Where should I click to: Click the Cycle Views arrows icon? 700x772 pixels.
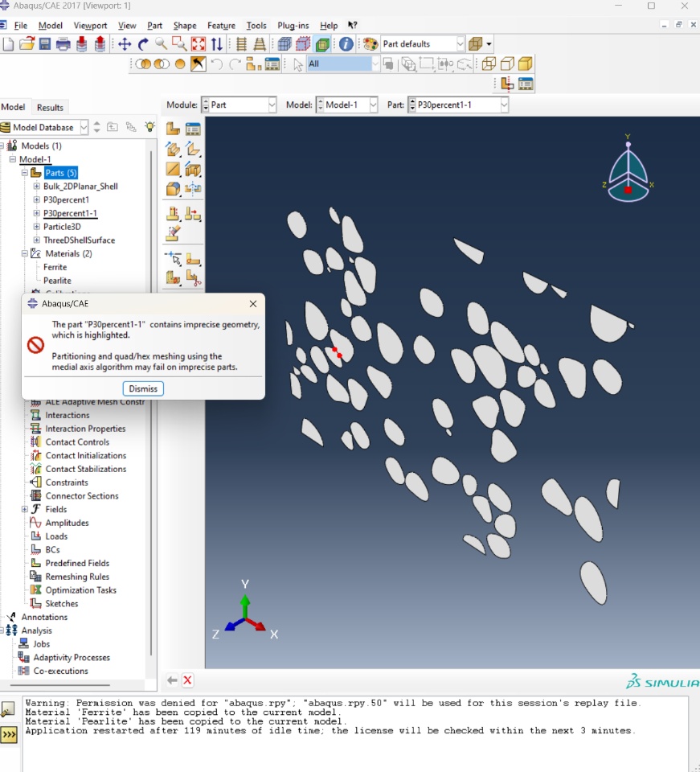point(216,44)
